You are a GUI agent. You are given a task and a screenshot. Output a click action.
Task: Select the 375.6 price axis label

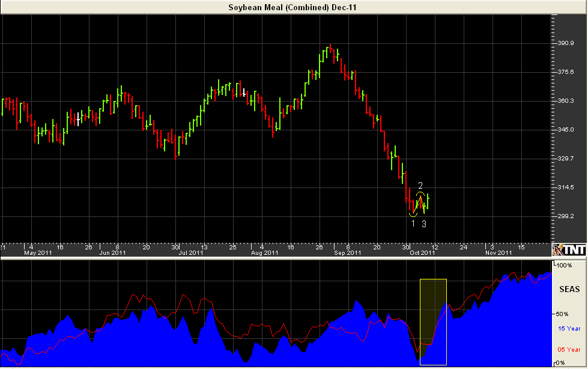click(566, 72)
